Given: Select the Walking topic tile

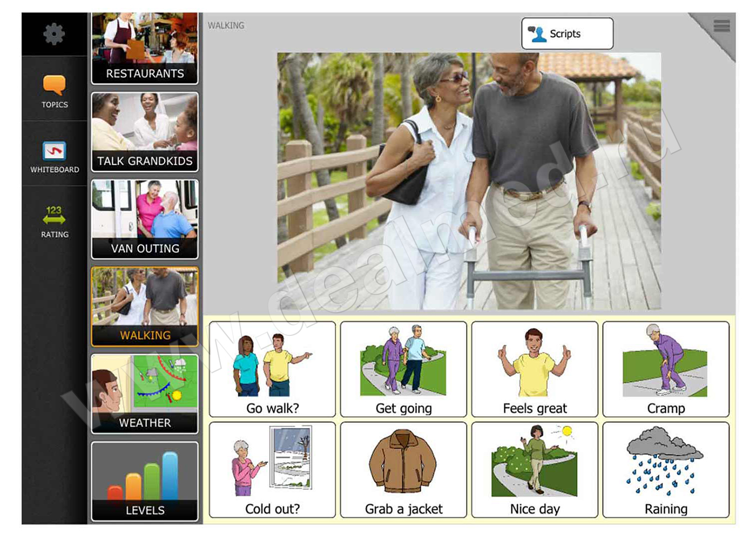Looking at the screenshot, I should tap(145, 307).
